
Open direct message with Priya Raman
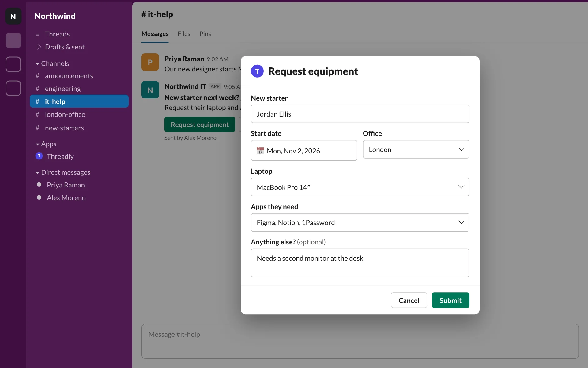click(x=79, y=185)
